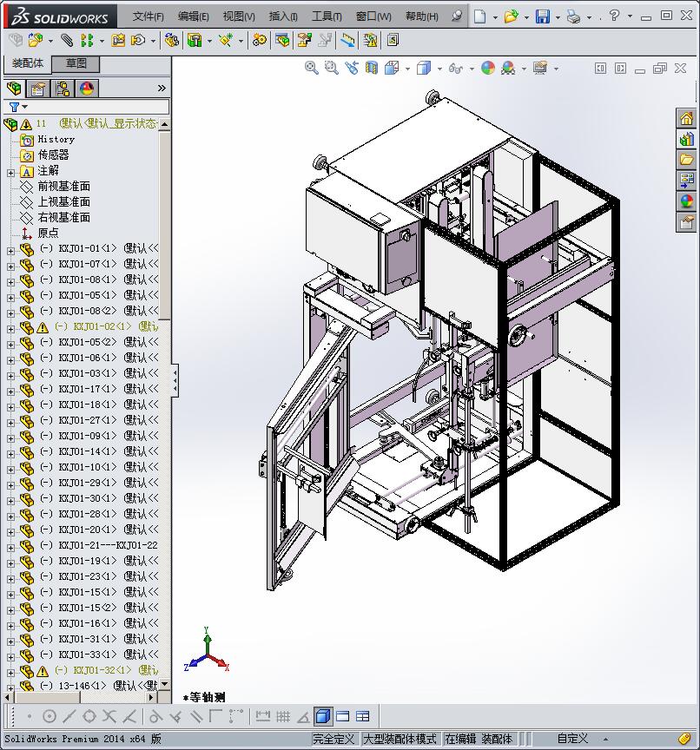Select the History tree item
The image size is (700, 750).
56,139
